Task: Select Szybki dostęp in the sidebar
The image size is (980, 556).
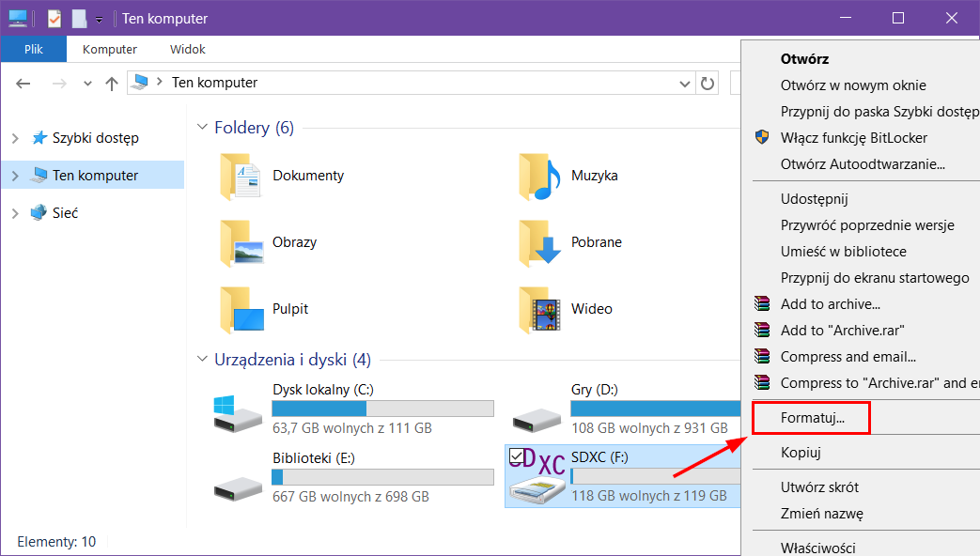Action: click(x=96, y=138)
